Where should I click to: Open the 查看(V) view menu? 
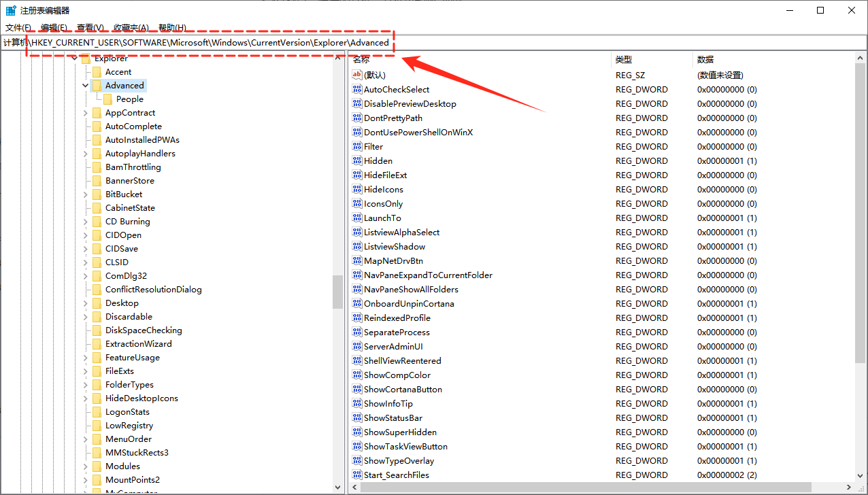point(90,27)
